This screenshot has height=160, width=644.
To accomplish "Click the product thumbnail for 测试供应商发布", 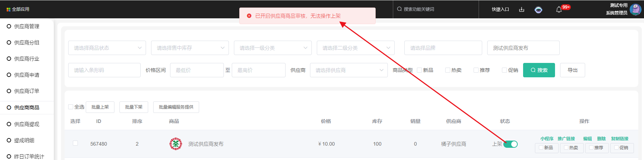I will pos(175,144).
